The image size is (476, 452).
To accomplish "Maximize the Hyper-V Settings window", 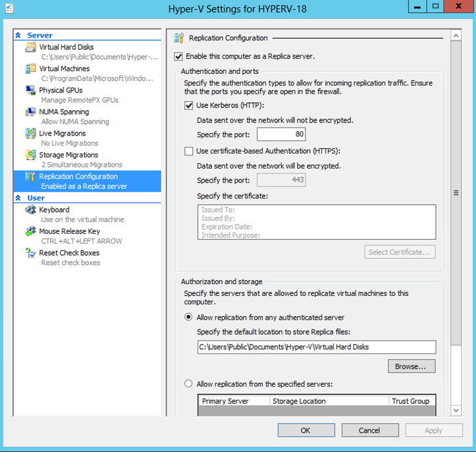I will [436, 6].
